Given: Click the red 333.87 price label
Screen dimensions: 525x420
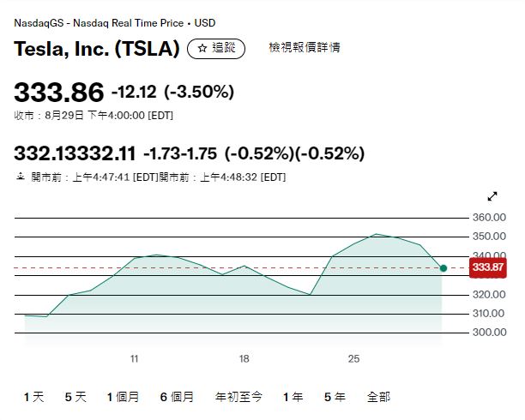Looking at the screenshot, I should click(x=488, y=267).
